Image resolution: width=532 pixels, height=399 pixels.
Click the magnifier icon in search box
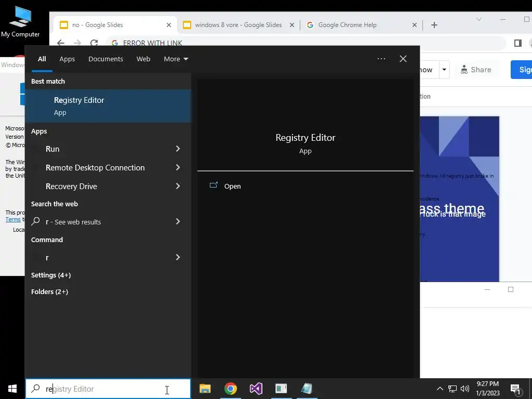(35, 389)
